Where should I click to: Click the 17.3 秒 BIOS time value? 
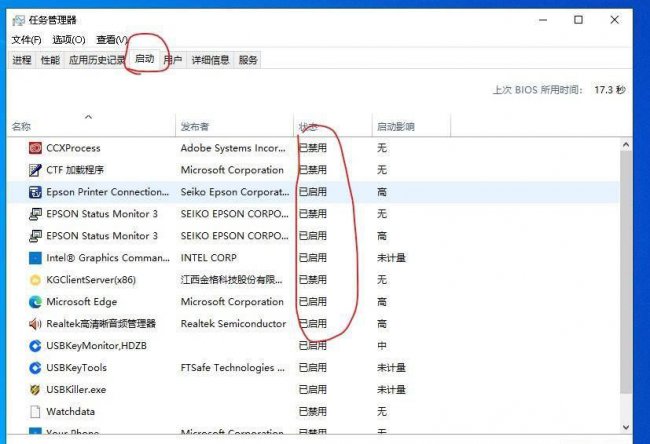(x=610, y=90)
